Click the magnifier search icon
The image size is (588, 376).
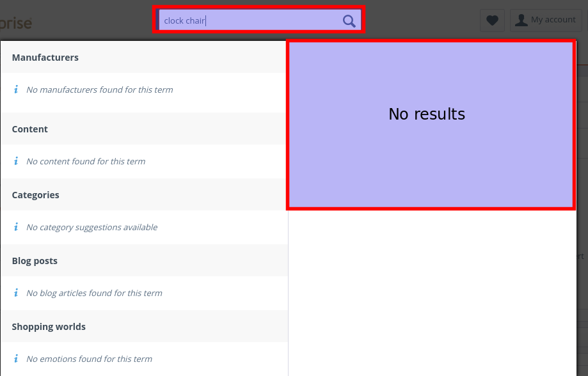(349, 21)
